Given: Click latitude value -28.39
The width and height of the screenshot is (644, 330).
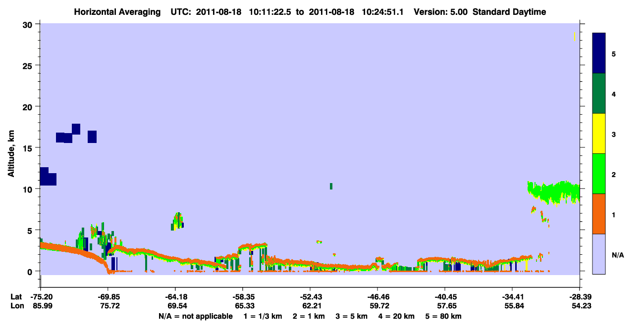Looking at the screenshot, I should tap(580, 297).
